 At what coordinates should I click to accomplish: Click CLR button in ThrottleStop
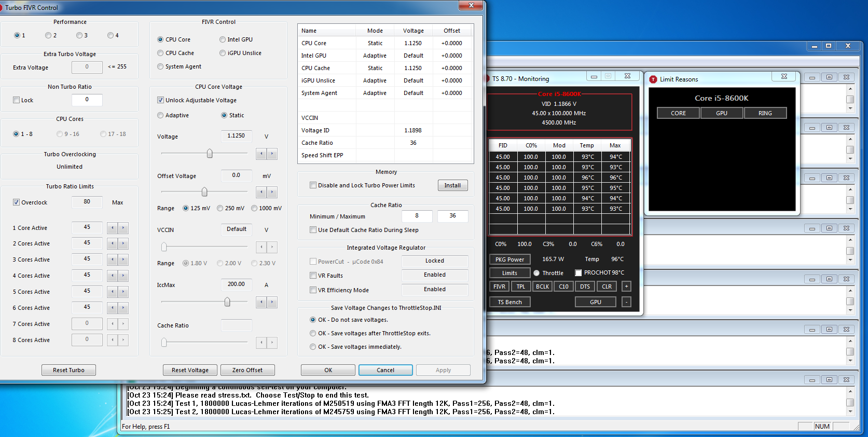(607, 286)
